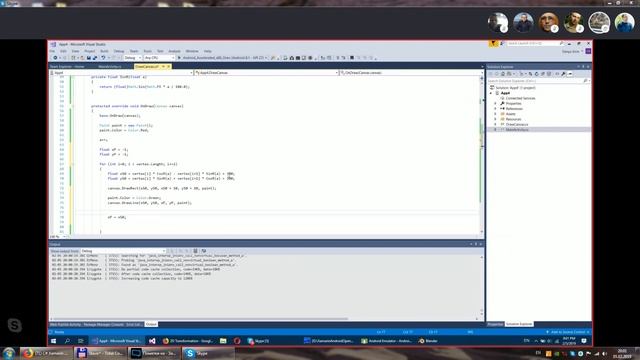The width and height of the screenshot is (640, 360).
Task: Click the signed-in account name near the title bar
Action: point(571,51)
